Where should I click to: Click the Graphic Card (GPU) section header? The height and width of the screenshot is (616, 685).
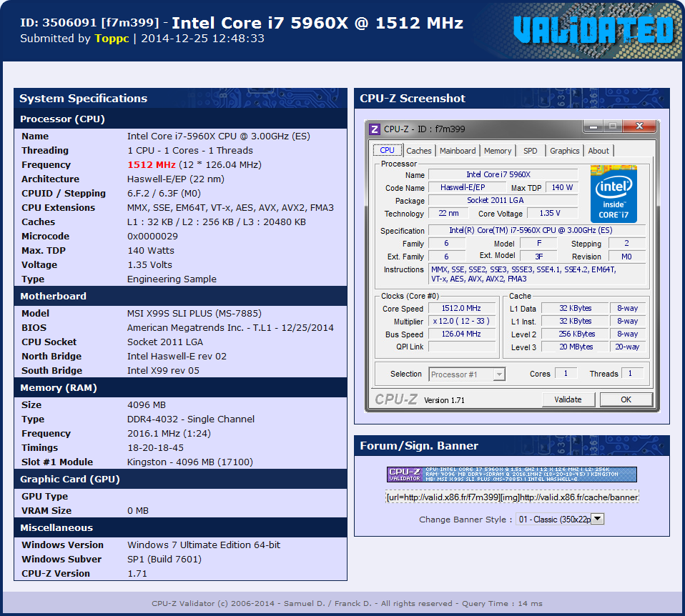point(180,479)
